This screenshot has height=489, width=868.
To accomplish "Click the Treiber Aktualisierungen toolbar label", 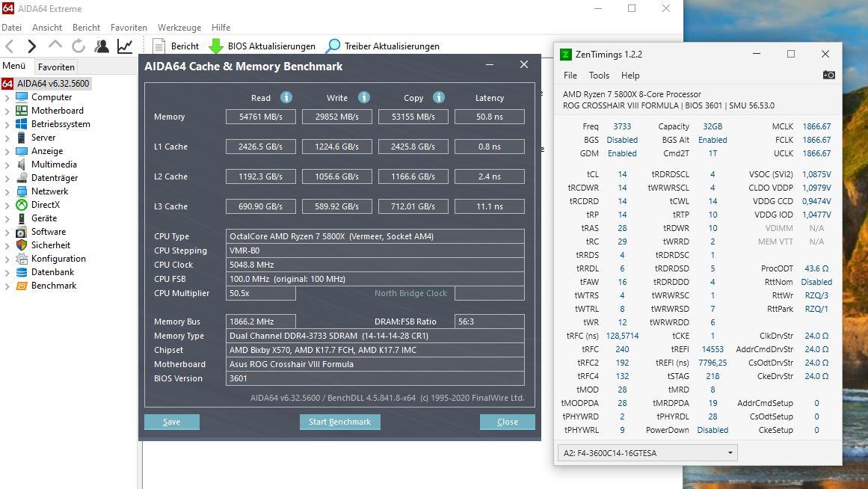I will 392,46.
